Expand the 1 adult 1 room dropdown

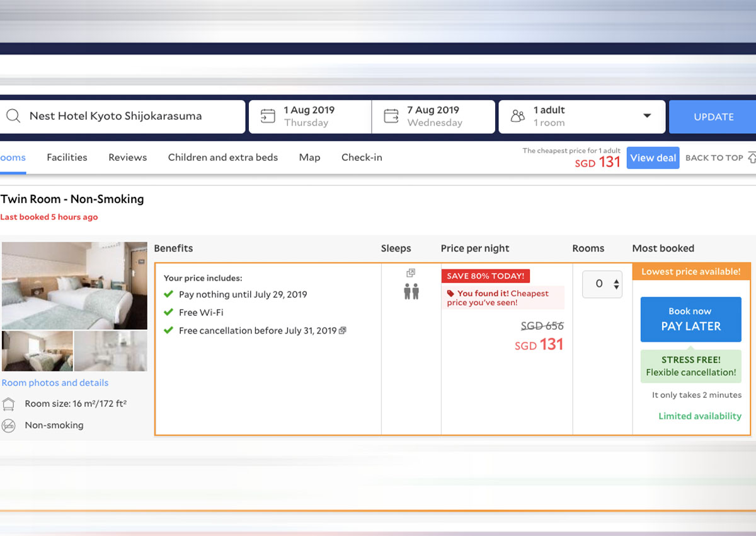point(646,117)
